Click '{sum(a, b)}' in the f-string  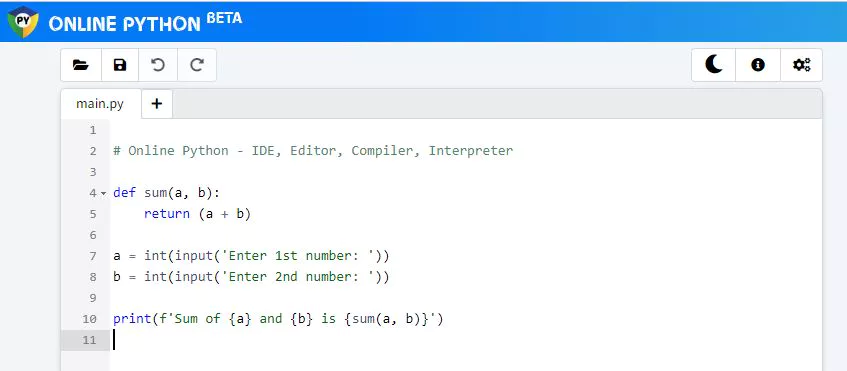click(386, 319)
